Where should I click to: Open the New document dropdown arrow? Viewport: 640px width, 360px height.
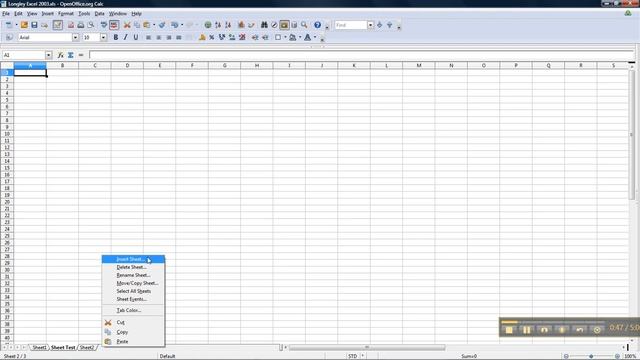pos(16,25)
